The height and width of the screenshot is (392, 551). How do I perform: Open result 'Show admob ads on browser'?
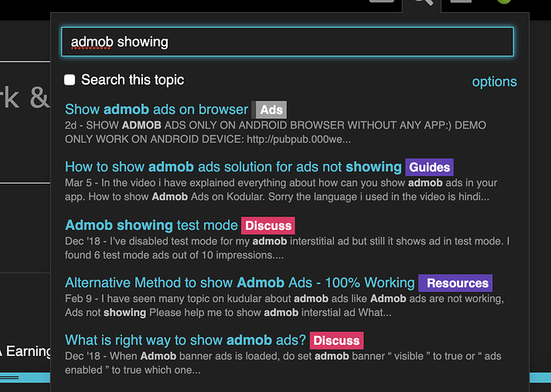[157, 109]
